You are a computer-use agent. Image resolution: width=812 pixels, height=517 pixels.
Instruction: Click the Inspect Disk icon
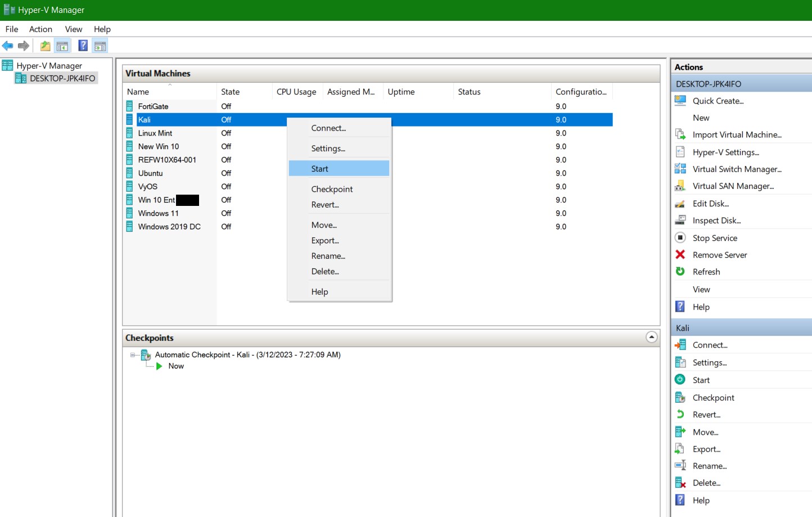pos(680,221)
